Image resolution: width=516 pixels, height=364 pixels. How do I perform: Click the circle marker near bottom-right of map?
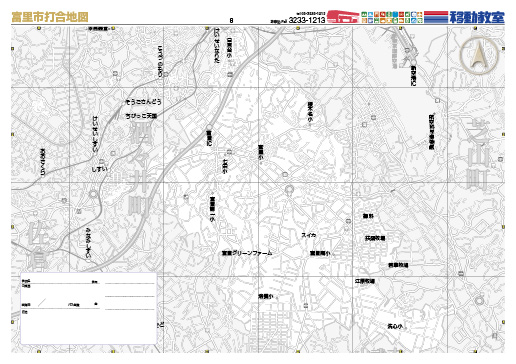[479, 301]
